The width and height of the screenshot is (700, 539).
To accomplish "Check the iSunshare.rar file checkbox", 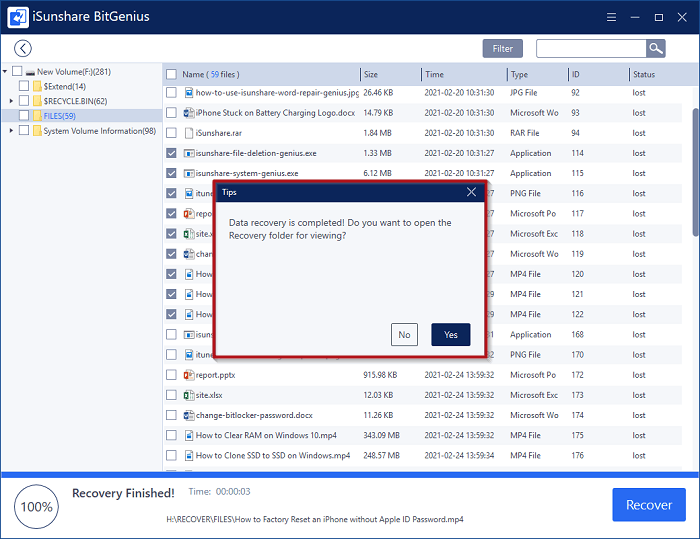I will [x=171, y=132].
